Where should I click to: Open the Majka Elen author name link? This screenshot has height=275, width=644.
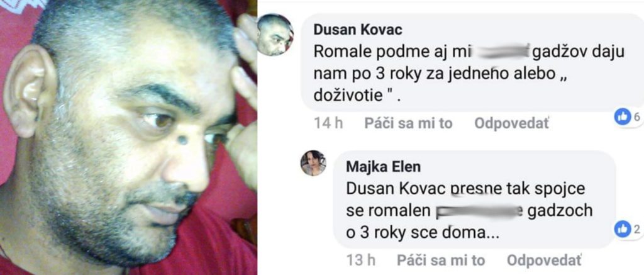(x=384, y=167)
